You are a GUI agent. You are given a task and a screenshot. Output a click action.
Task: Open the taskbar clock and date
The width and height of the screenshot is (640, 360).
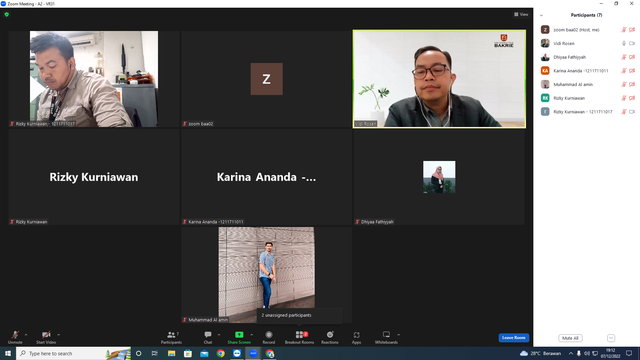(x=611, y=353)
